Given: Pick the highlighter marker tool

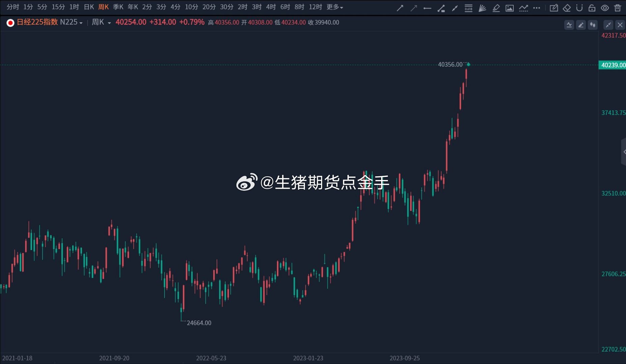Looking at the screenshot, I should [496, 8].
